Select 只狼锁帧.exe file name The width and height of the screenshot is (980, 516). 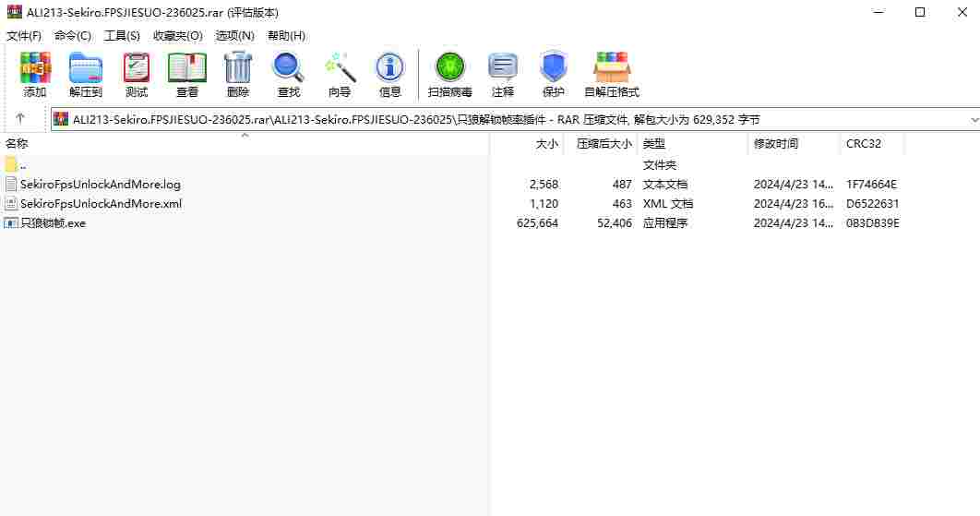pos(54,223)
